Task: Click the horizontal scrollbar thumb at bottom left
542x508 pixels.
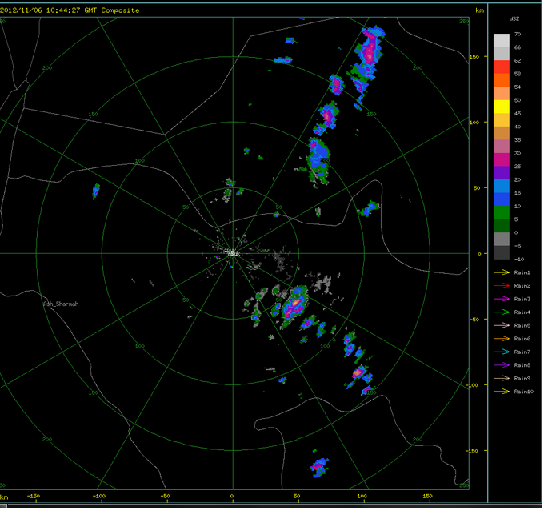Action: [3, 506]
